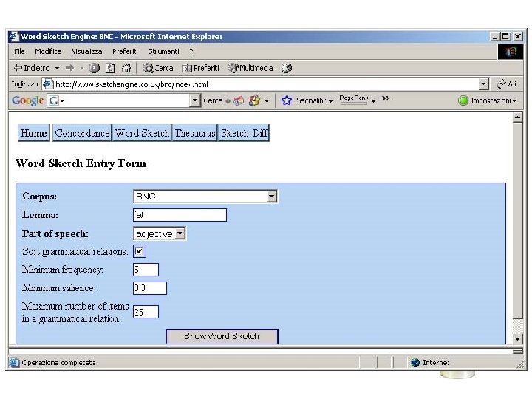Click the Forward arrow button

click(x=70, y=68)
